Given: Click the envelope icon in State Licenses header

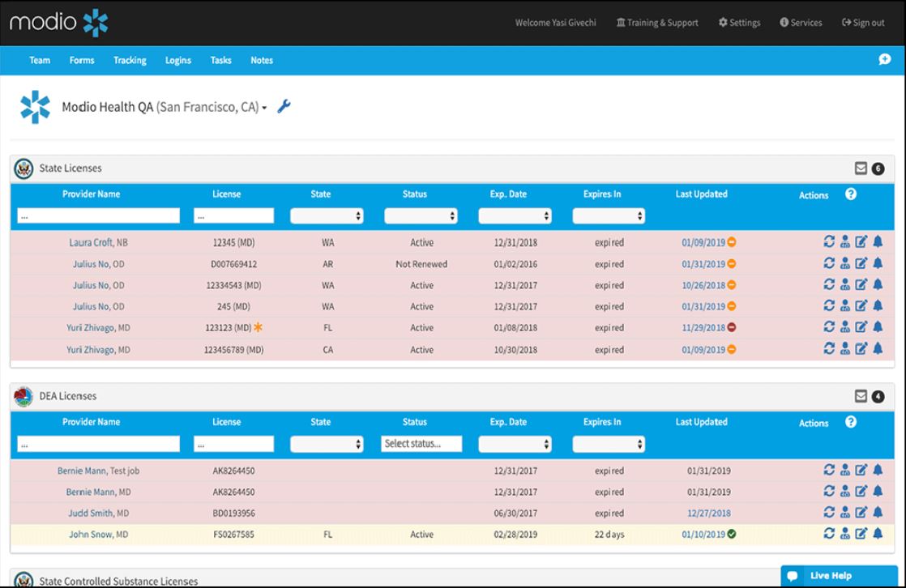Looking at the screenshot, I should (861, 168).
